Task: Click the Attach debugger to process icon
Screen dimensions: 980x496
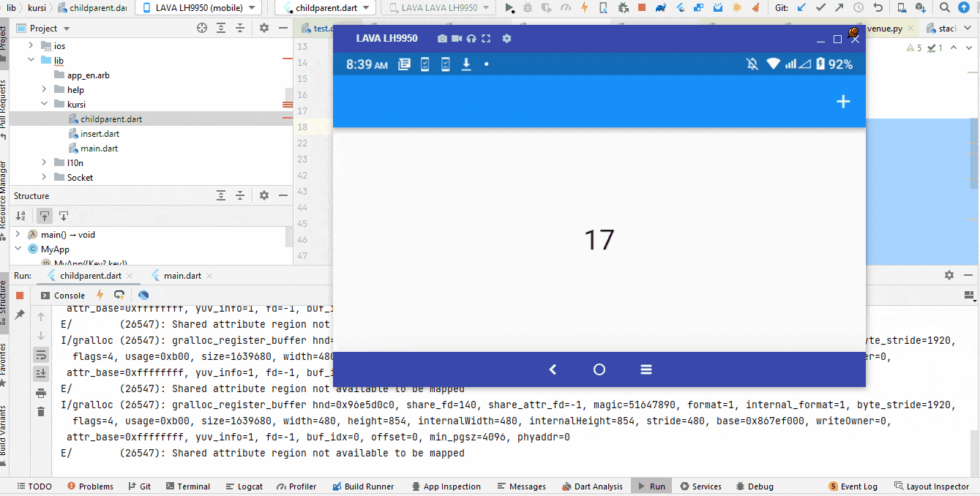Action: (x=623, y=8)
